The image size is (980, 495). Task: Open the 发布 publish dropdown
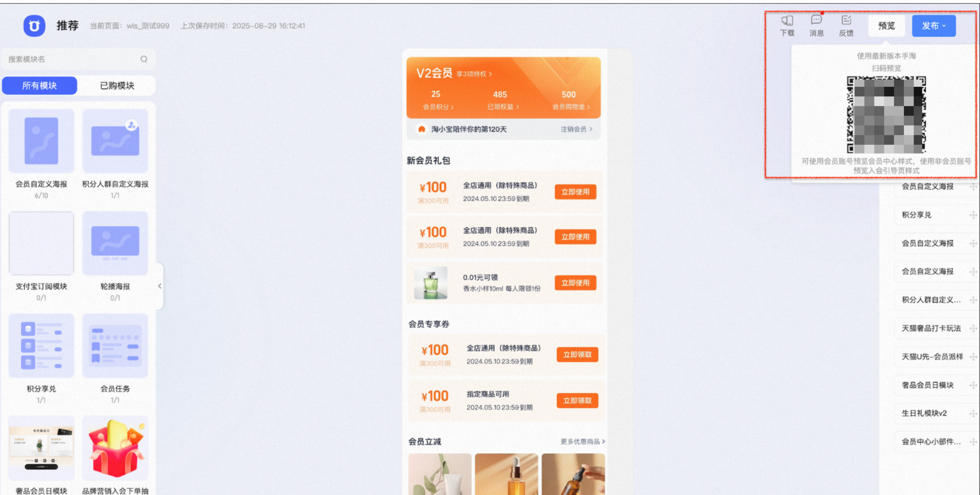point(934,26)
